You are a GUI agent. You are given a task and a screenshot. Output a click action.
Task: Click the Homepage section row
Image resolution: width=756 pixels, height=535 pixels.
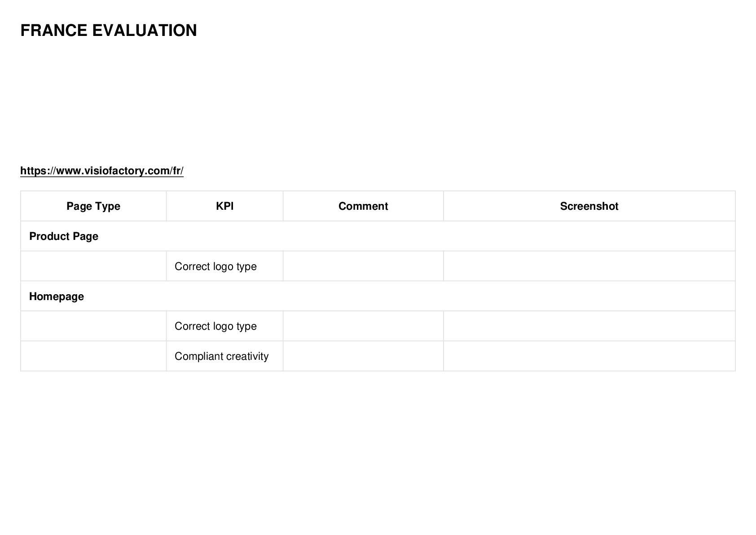(x=378, y=296)
